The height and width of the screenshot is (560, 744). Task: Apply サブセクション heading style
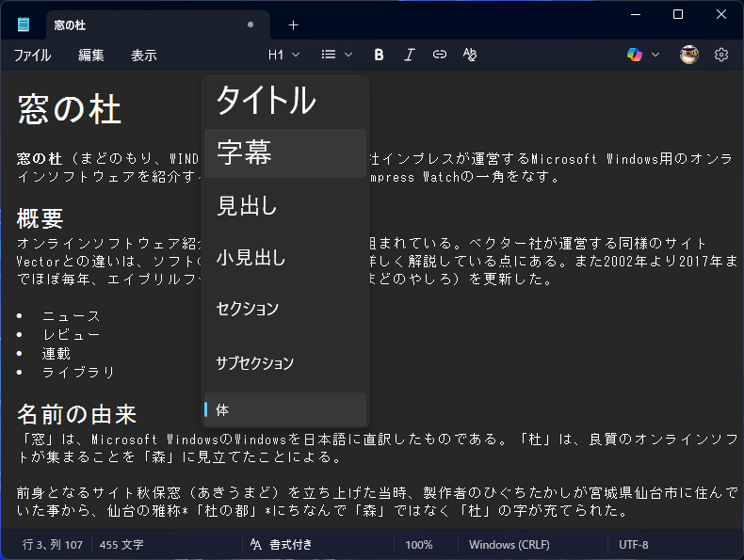(x=285, y=363)
